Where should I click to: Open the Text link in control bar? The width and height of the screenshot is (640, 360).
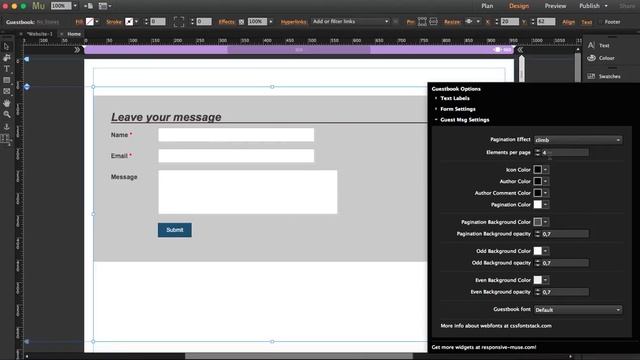(x=587, y=22)
